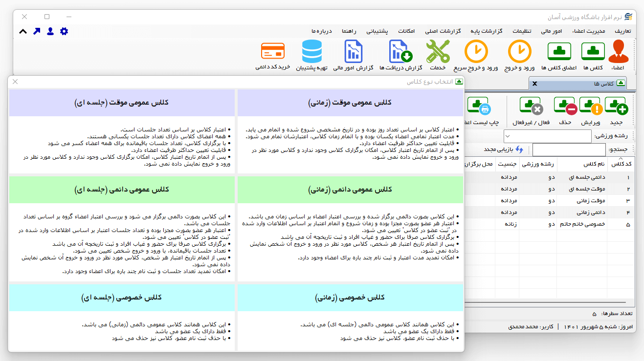Close the انتخاب نوع کلاس dialog
The height and width of the screenshot is (361, 644).
15,82
